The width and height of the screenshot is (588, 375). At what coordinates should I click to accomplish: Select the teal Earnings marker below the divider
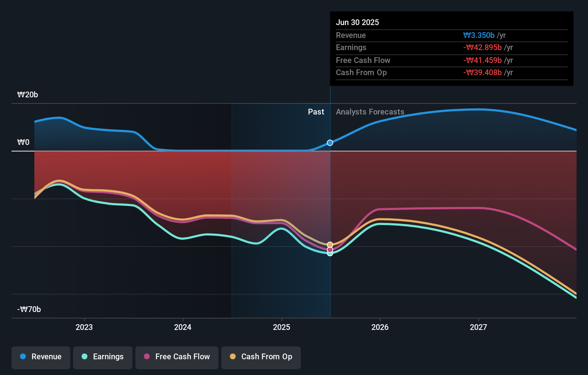[x=329, y=254]
